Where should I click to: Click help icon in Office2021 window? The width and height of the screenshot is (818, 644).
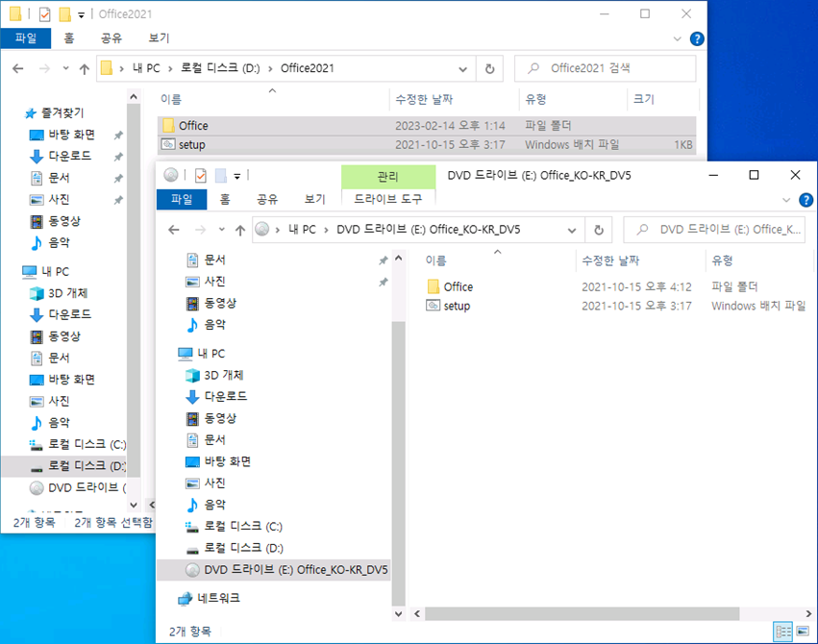click(x=697, y=38)
